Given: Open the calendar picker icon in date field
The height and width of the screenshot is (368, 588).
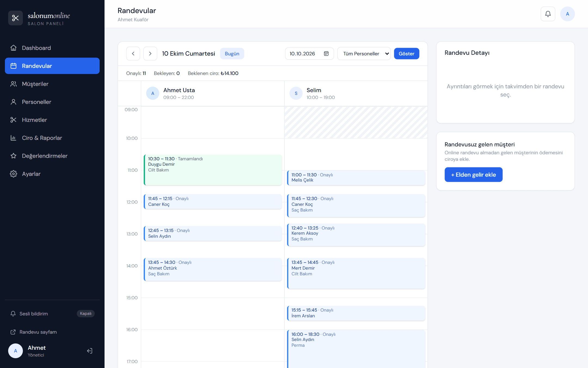Looking at the screenshot, I should click(x=326, y=54).
